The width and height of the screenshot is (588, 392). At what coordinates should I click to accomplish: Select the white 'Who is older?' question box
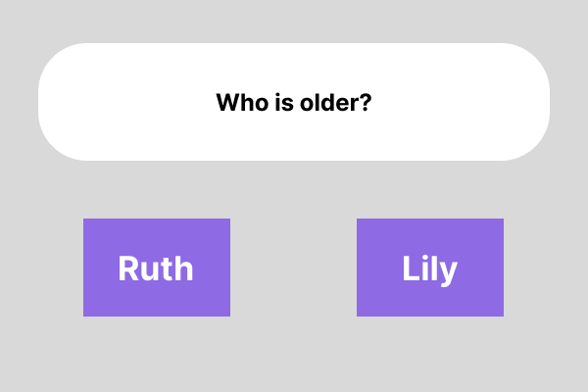[294, 102]
